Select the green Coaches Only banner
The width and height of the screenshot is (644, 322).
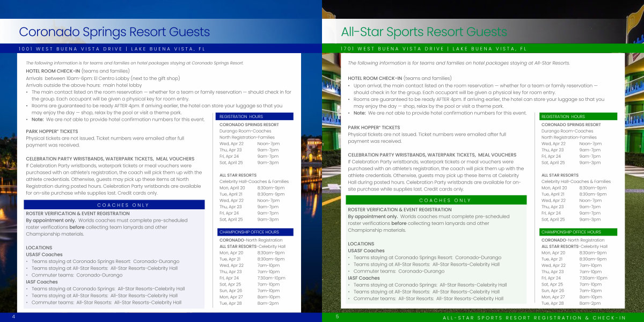[436, 200]
